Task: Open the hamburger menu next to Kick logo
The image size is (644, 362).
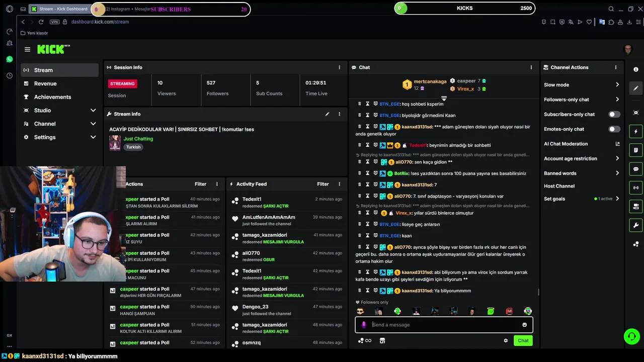Action: coord(27,49)
